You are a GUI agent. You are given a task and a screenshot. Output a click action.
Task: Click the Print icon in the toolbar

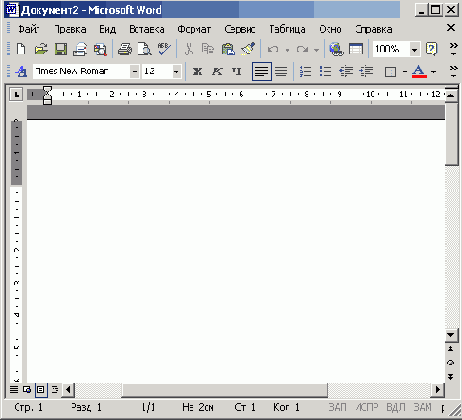125,49
